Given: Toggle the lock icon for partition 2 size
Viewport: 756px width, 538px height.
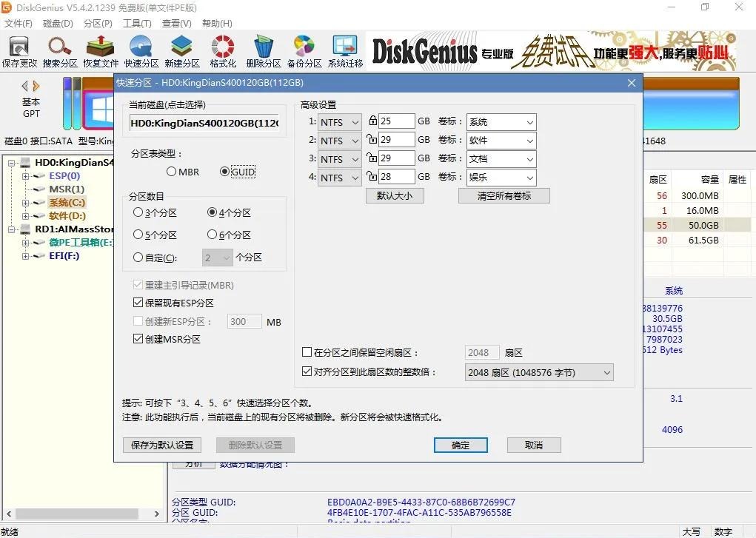Looking at the screenshot, I should pos(372,139).
